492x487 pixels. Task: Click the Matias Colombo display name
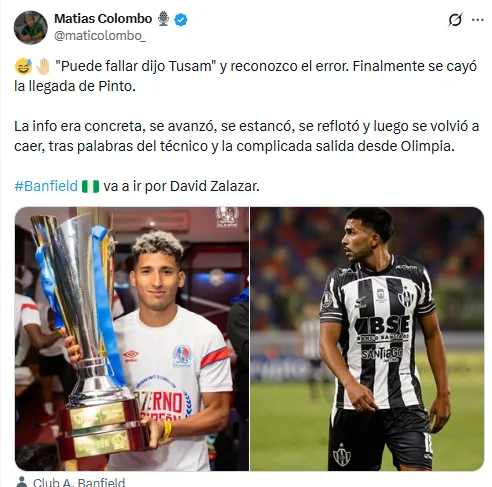103,19
